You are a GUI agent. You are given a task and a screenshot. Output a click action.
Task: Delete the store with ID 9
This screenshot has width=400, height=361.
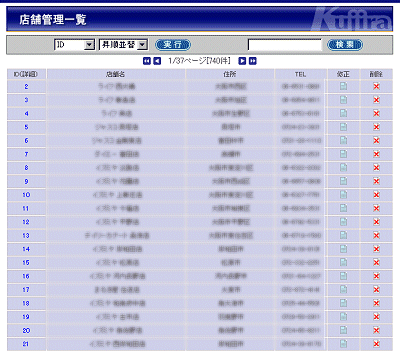377,181
